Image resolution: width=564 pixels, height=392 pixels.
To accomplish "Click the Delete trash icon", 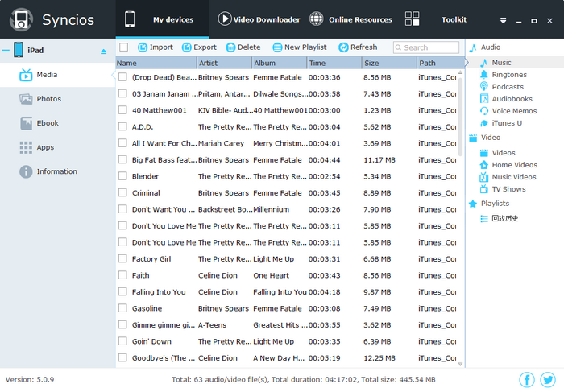I will click(x=230, y=47).
